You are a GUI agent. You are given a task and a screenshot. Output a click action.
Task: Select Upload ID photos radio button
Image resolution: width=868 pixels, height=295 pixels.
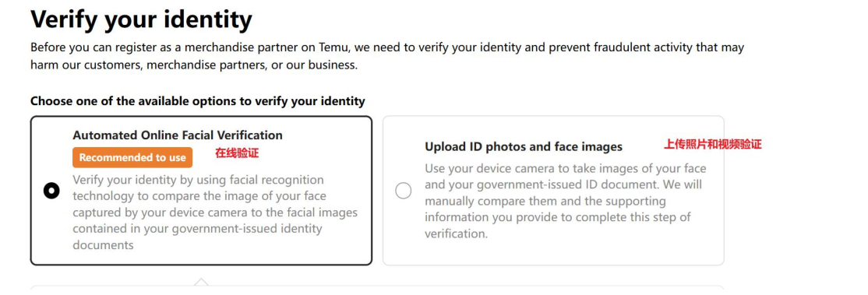pyautogui.click(x=404, y=191)
